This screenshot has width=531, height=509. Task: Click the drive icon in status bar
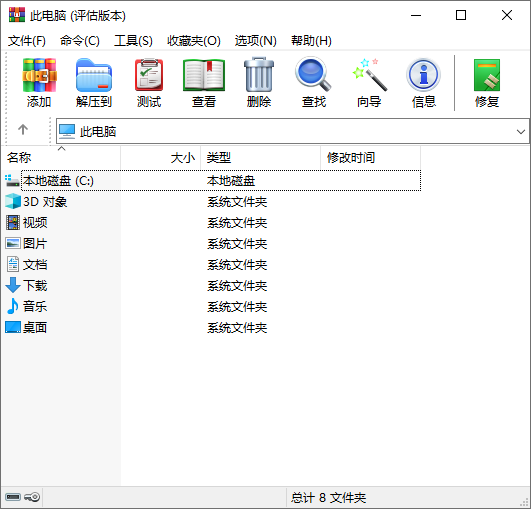click(13, 497)
